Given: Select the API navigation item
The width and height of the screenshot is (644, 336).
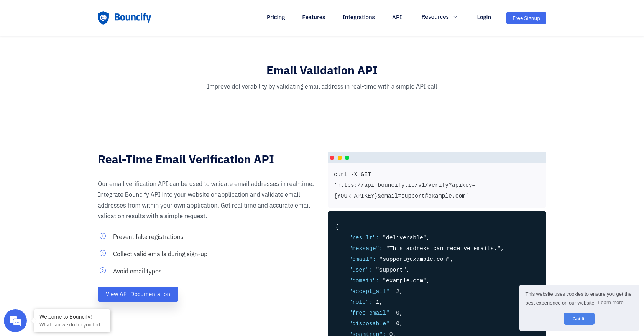Looking at the screenshot, I should (397, 17).
